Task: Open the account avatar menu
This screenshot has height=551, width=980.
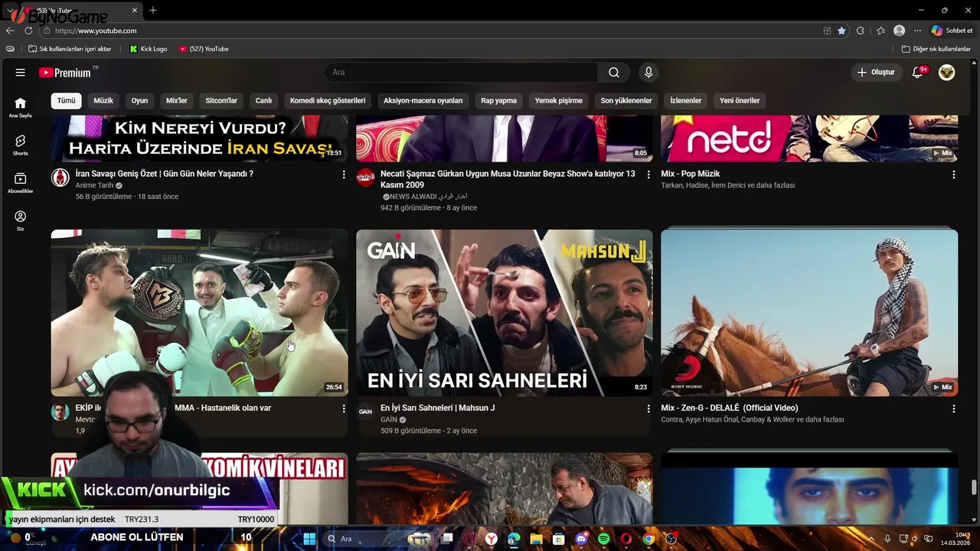Action: click(947, 73)
